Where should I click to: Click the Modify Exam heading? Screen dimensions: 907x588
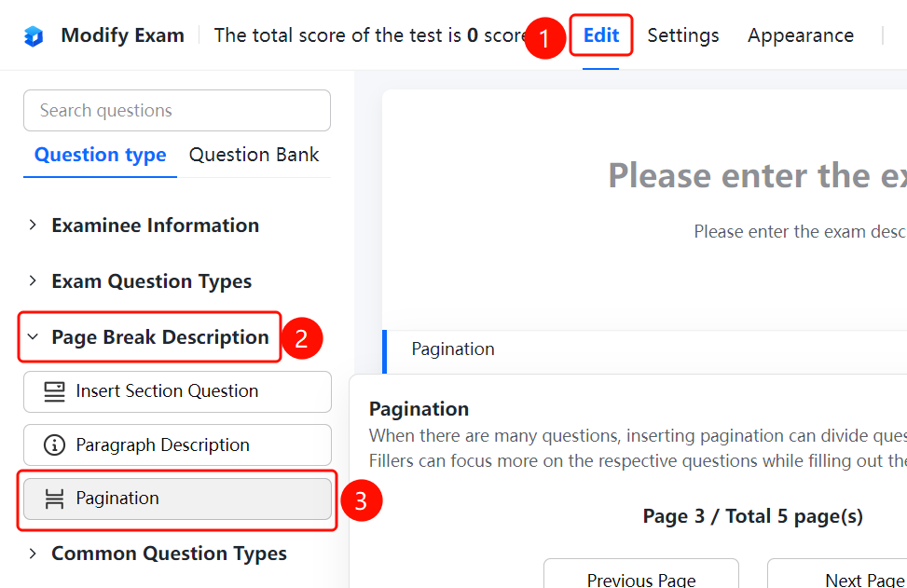coord(123,35)
